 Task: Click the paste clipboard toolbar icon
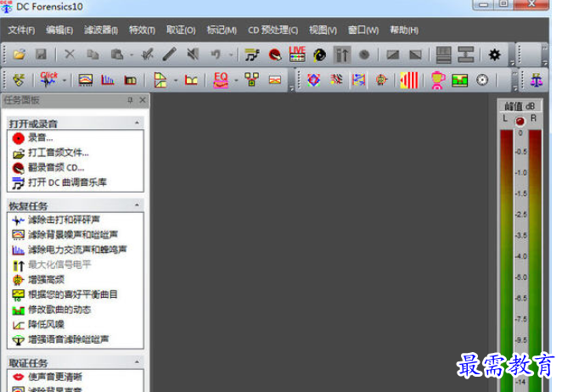click(117, 54)
